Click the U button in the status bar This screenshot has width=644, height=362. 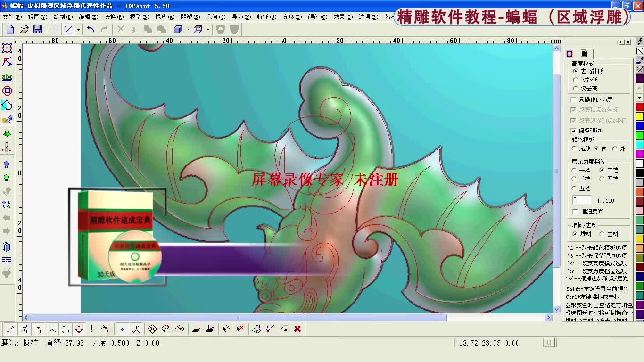click(548, 343)
